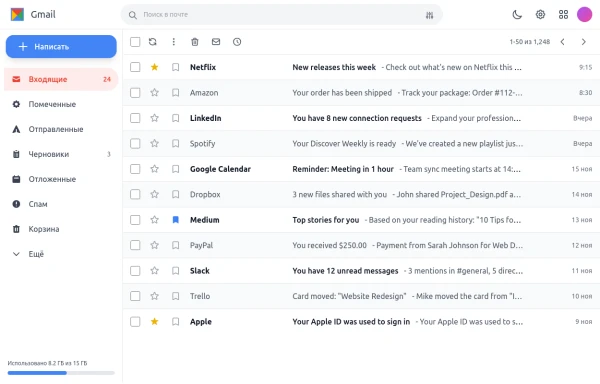Viewport: 600px width, 384px height.
Task: Refresh the inbox list
Action: tap(153, 42)
